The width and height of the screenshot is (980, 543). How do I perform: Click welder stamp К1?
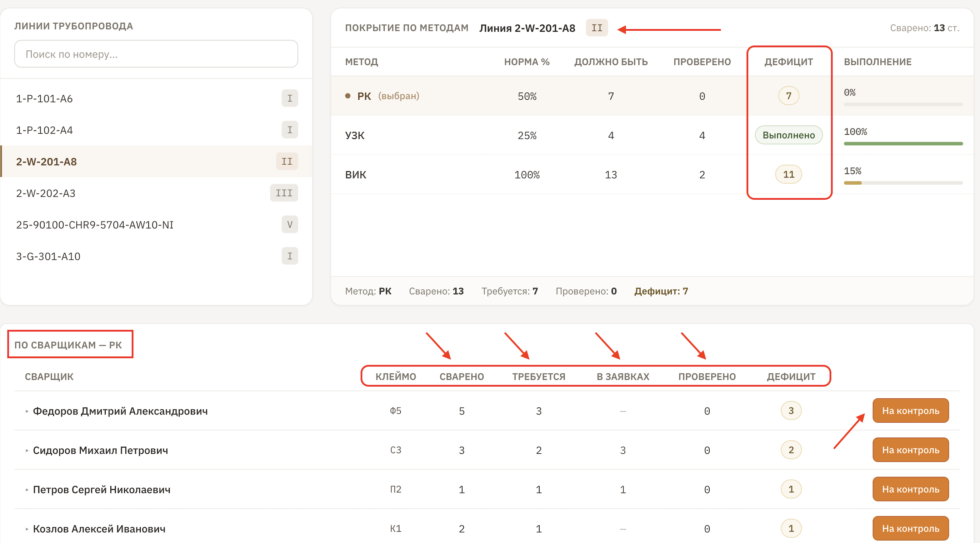click(396, 529)
